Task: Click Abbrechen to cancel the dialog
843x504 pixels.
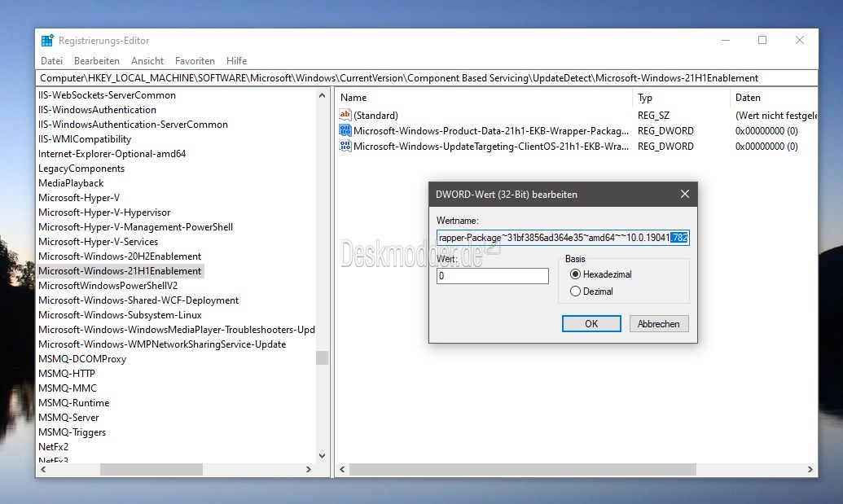Action: (x=659, y=323)
